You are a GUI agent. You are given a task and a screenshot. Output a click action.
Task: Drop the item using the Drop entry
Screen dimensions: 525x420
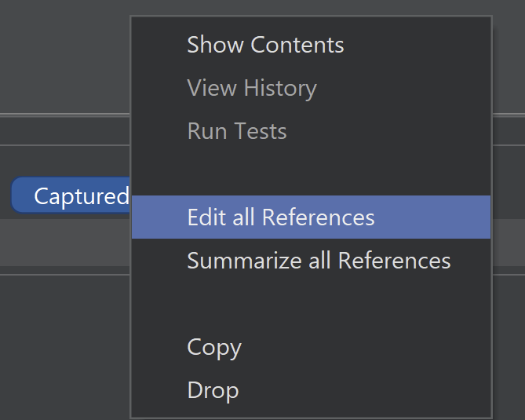(x=213, y=390)
